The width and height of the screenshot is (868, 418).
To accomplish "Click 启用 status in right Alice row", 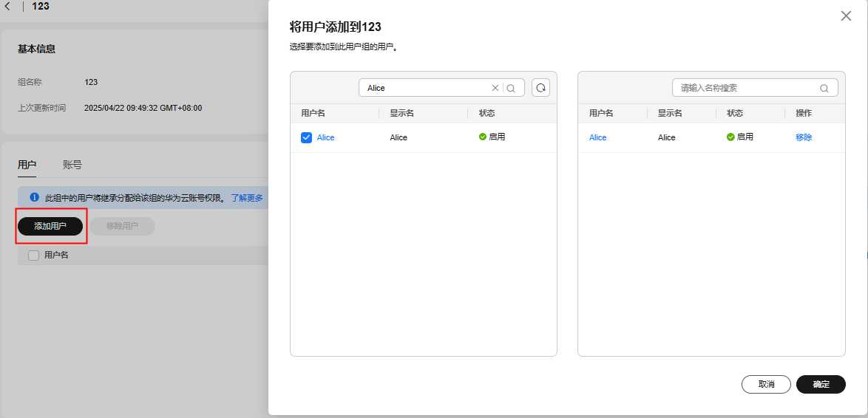I will point(740,137).
